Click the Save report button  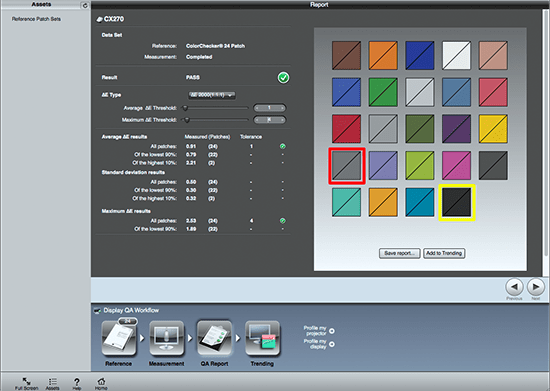(x=400, y=253)
